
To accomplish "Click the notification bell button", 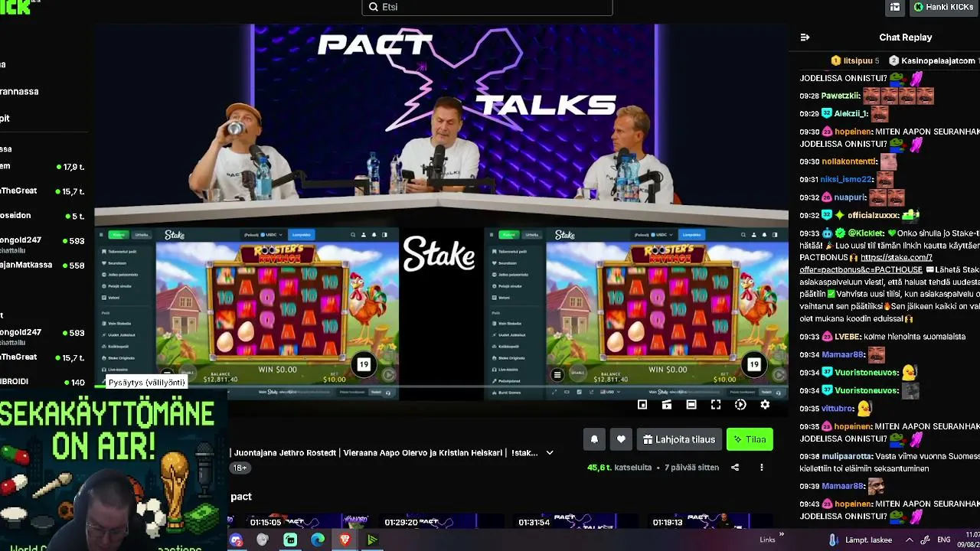I will click(594, 439).
